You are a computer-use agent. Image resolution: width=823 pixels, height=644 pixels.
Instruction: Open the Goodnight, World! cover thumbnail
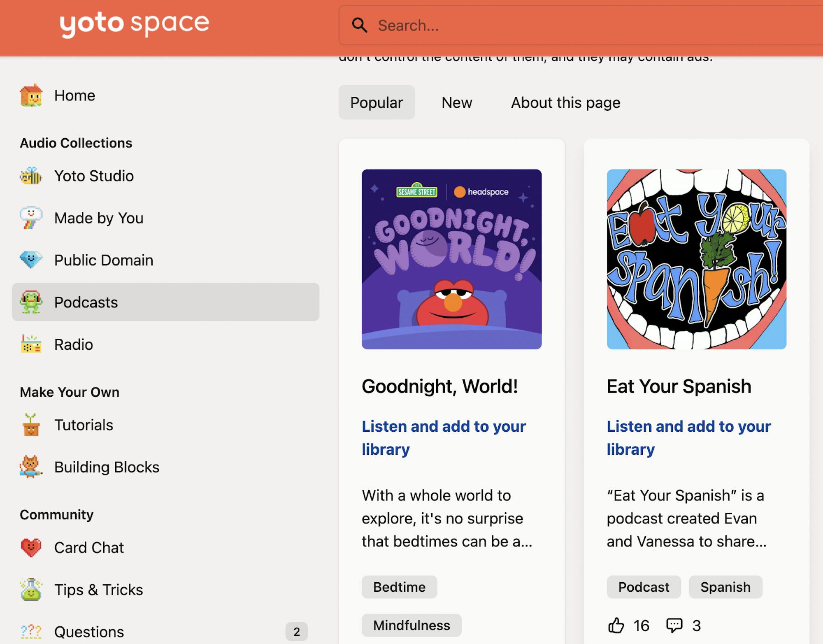451,259
